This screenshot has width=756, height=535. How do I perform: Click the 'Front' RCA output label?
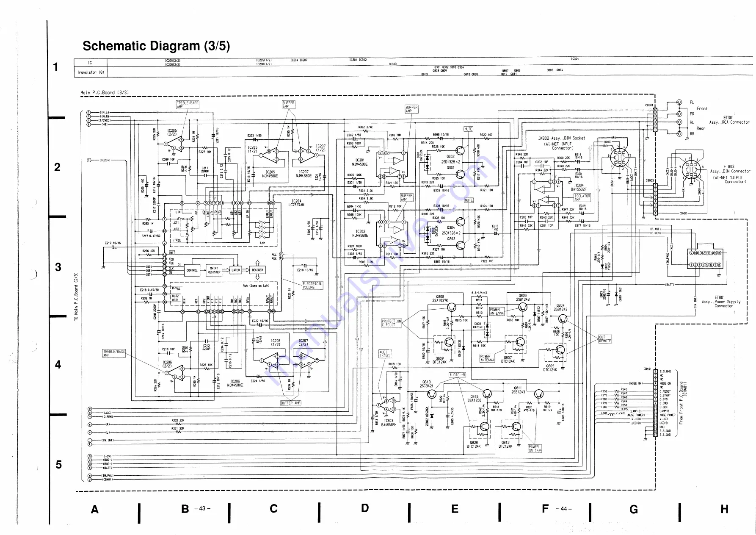[702, 108]
